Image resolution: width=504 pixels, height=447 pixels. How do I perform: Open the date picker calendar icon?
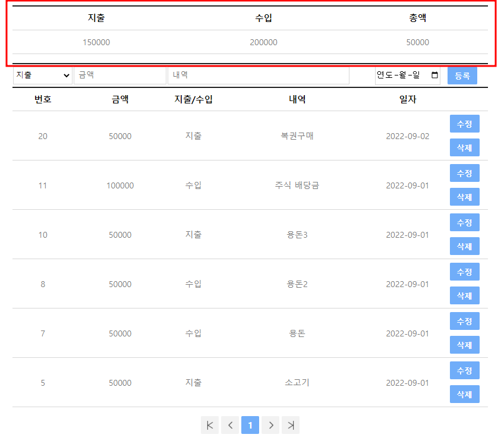[x=434, y=75]
